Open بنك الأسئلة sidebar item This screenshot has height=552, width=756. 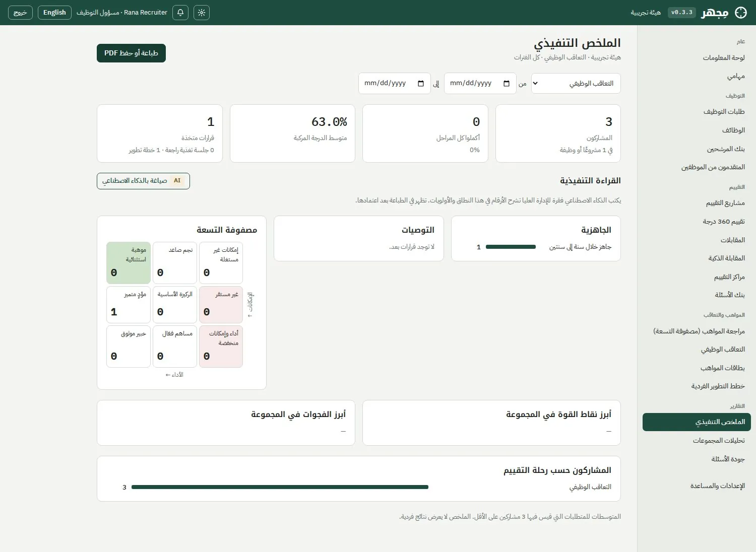pyautogui.click(x=697, y=295)
